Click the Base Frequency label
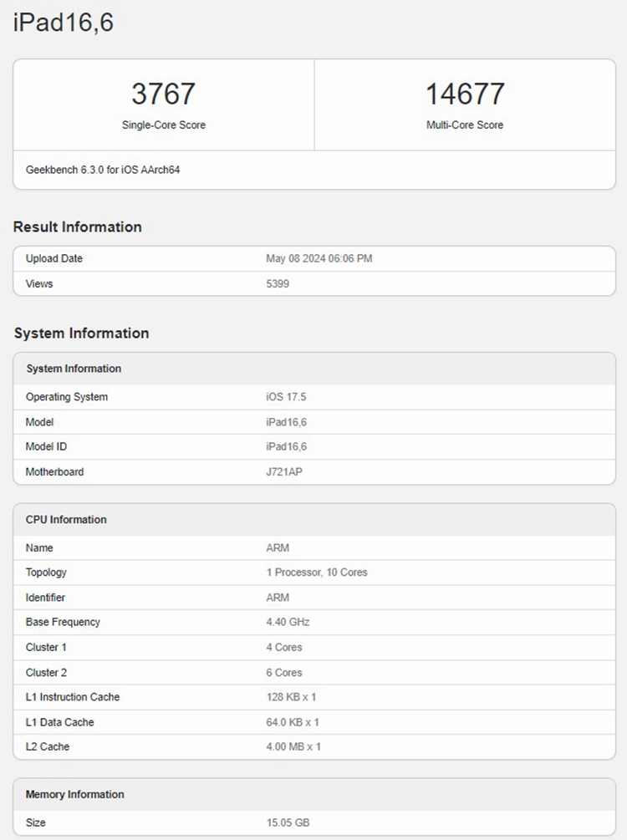This screenshot has height=840, width=627. 63,622
